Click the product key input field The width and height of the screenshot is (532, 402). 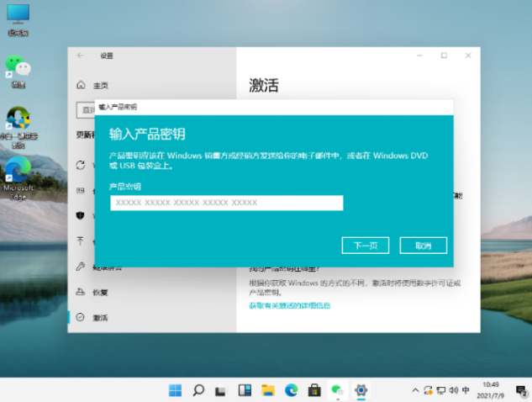click(x=226, y=203)
